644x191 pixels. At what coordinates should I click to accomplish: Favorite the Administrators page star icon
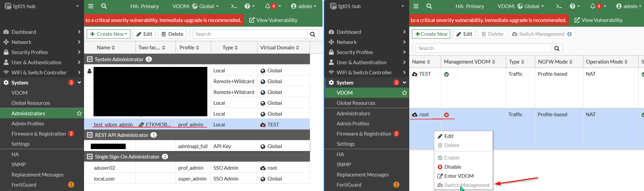tap(79, 113)
